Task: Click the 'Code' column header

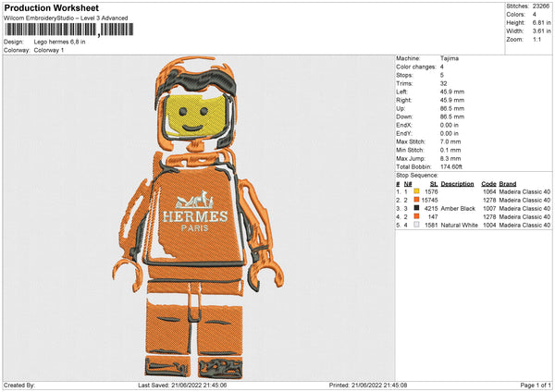Action: coord(488,184)
